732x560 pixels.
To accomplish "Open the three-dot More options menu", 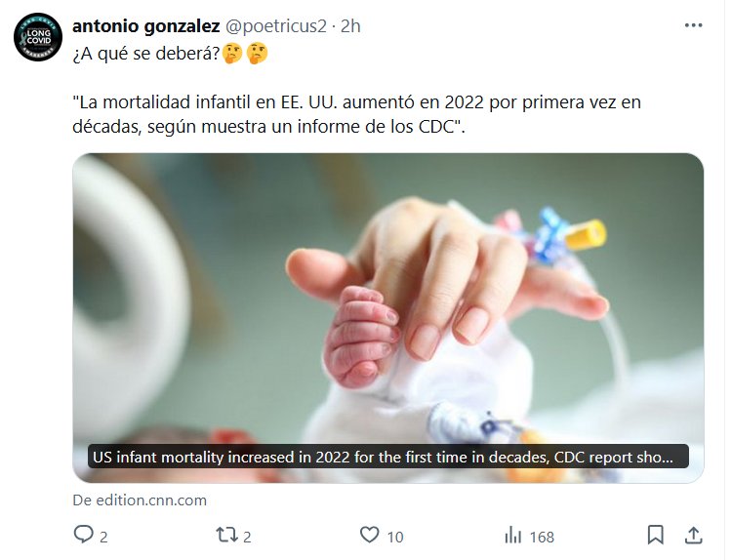I will [693, 26].
